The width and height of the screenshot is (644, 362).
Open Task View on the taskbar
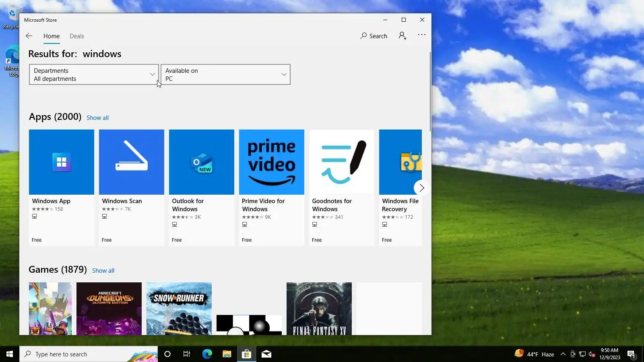(x=187, y=354)
